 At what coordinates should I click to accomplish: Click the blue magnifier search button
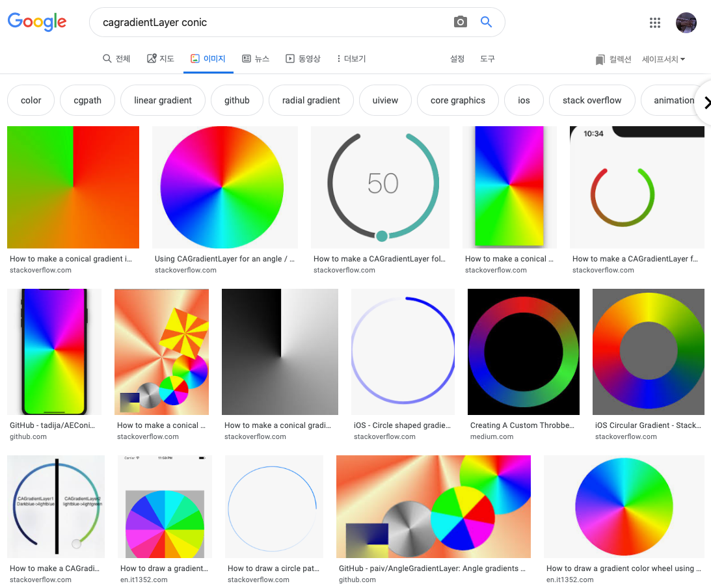486,21
